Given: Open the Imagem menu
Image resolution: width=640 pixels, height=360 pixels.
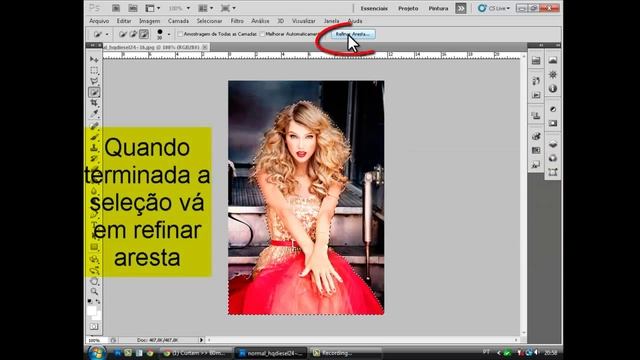Looking at the screenshot, I should coord(149,21).
